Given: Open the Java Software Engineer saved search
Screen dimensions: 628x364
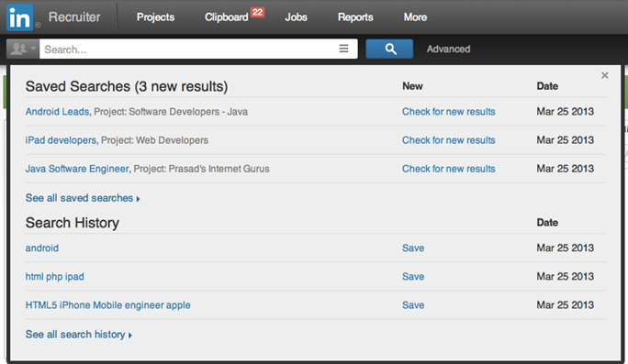Looking at the screenshot, I should pyautogui.click(x=78, y=169).
